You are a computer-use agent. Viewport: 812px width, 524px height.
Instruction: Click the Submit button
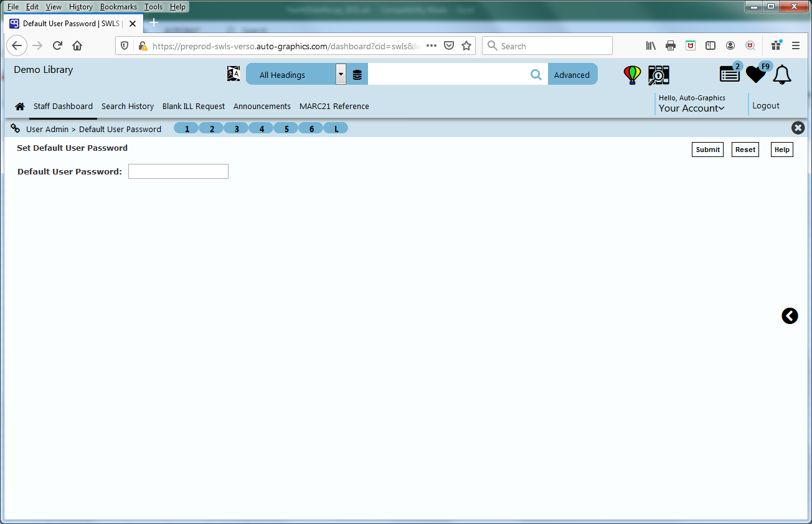click(x=707, y=150)
